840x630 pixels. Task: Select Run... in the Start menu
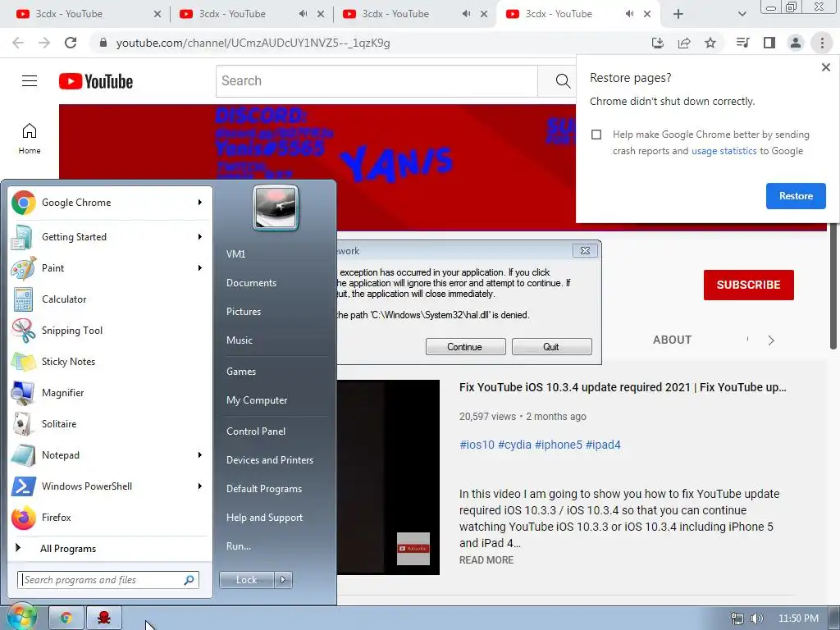(239, 546)
